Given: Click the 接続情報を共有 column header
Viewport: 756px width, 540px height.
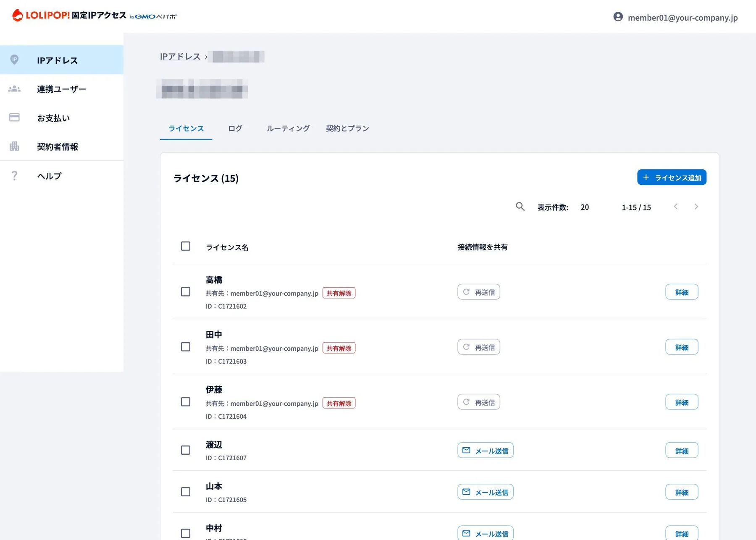Looking at the screenshot, I should pos(483,247).
